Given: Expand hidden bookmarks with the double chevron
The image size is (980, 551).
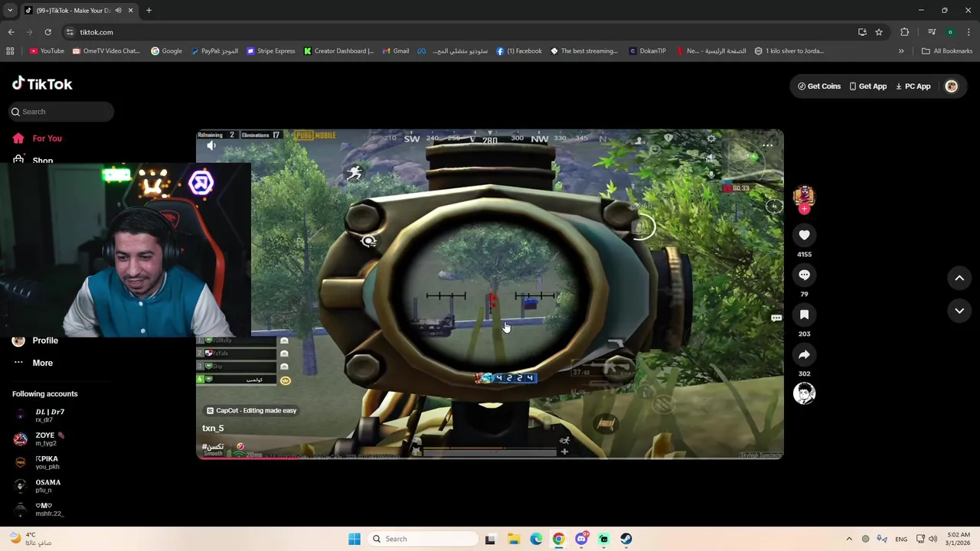Looking at the screenshot, I should tap(901, 51).
